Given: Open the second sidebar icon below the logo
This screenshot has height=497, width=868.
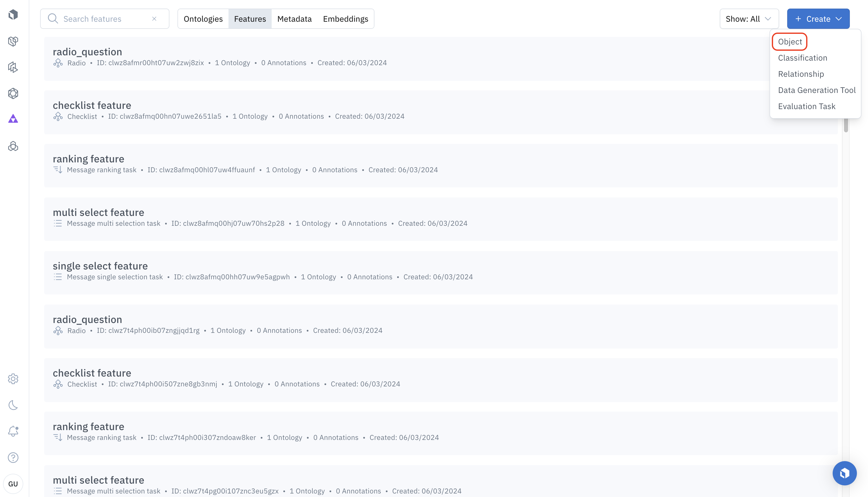Looking at the screenshot, I should pyautogui.click(x=13, y=41).
